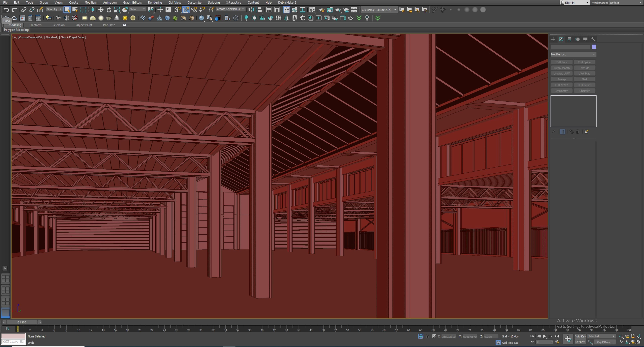Click the TurboSmooth modifier button

tap(561, 68)
